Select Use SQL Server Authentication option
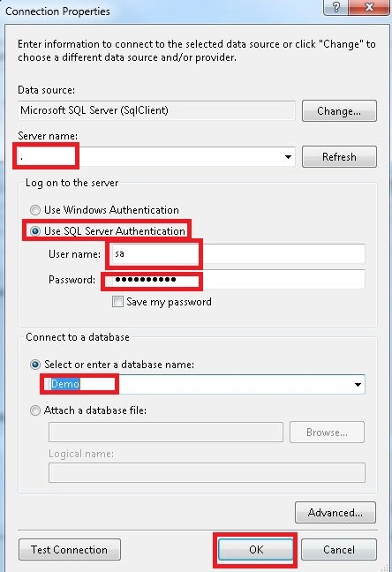The height and width of the screenshot is (572, 392). pyautogui.click(x=35, y=231)
